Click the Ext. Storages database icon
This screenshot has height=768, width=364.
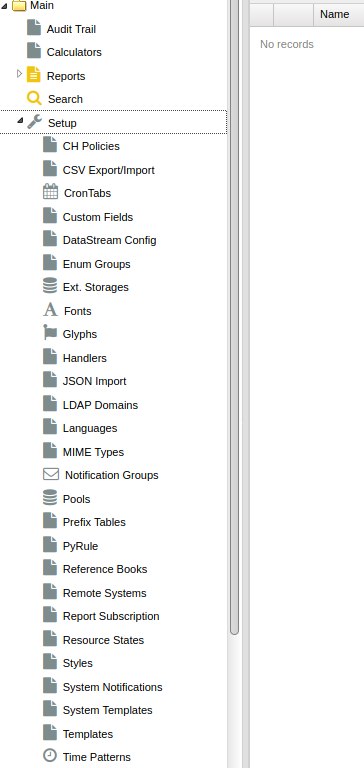tap(50, 286)
